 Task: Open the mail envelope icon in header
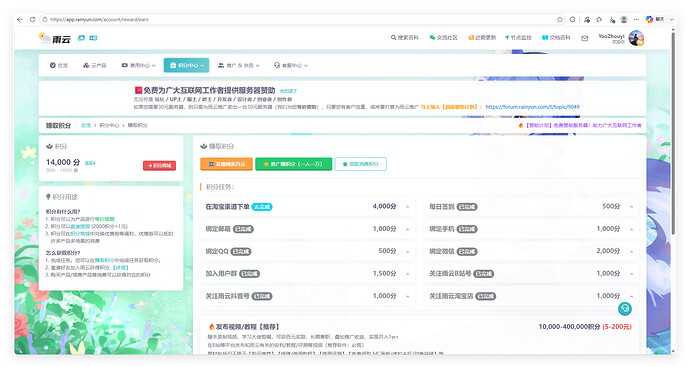click(584, 38)
